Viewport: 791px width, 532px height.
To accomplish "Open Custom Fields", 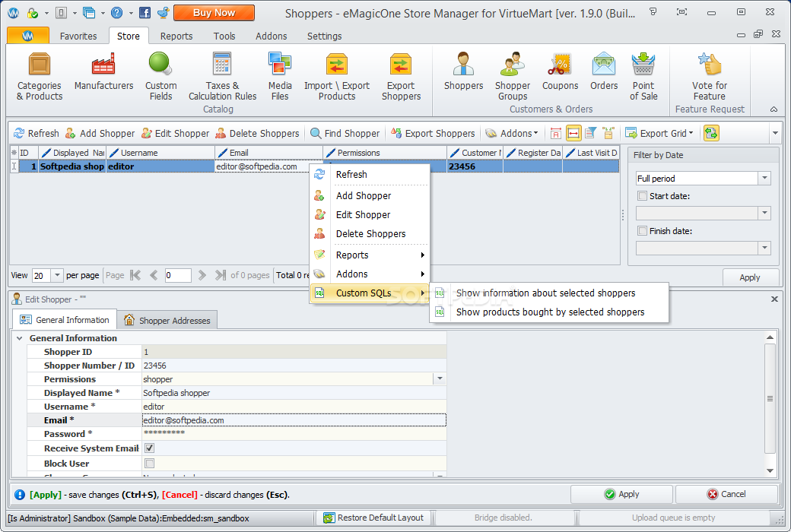I will tap(161, 77).
